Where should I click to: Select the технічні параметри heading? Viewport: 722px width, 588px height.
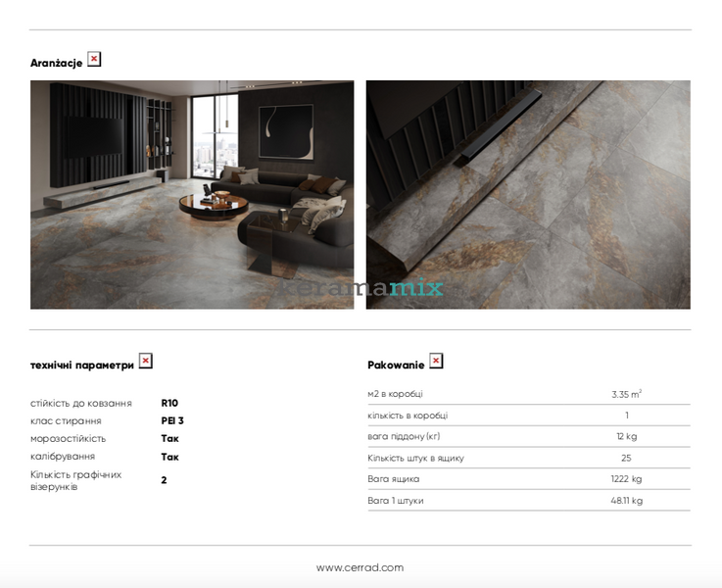82,366
